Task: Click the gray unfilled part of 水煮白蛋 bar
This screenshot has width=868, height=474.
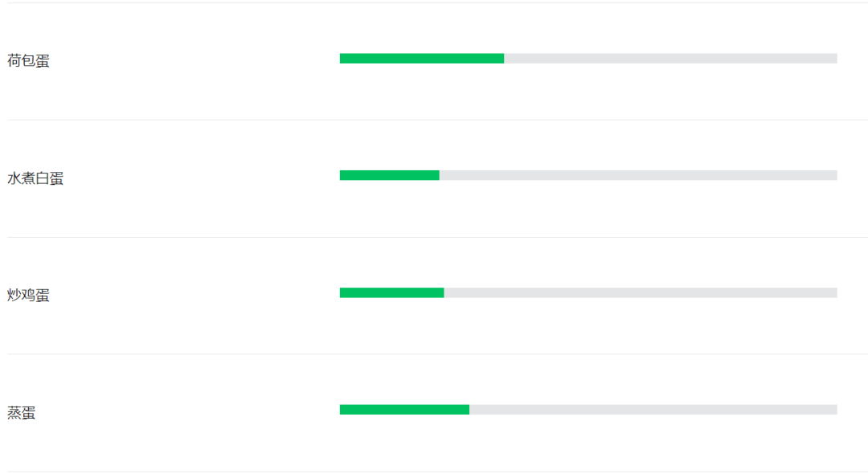Action: click(x=638, y=175)
